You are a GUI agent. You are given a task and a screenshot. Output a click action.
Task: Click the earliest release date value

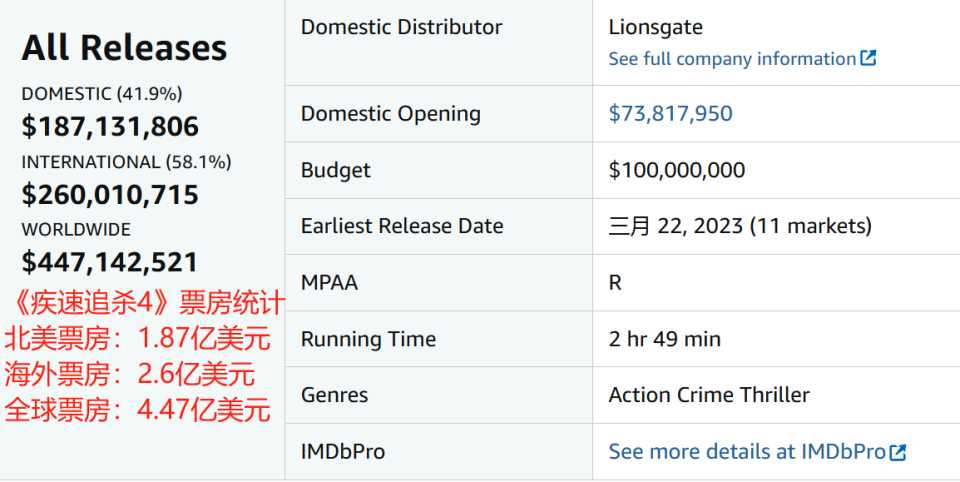tap(740, 226)
